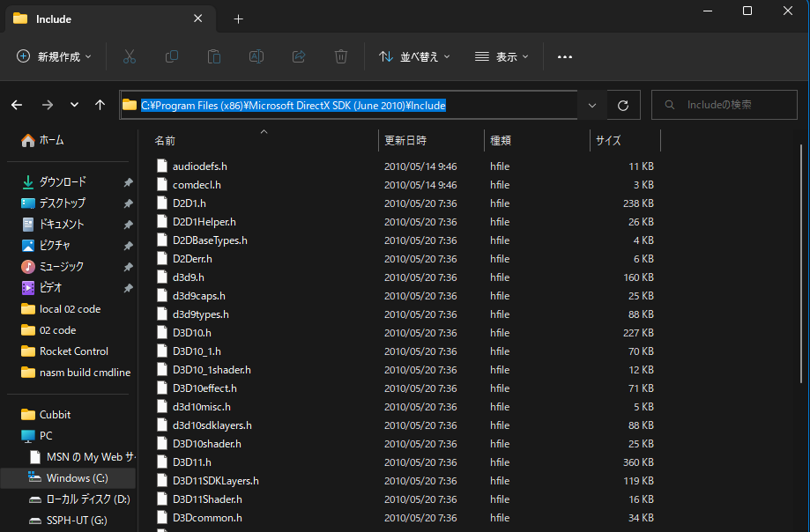This screenshot has height=532, width=810.
Task: Unpin ビデオ using its pin icon
Action: 128,288
